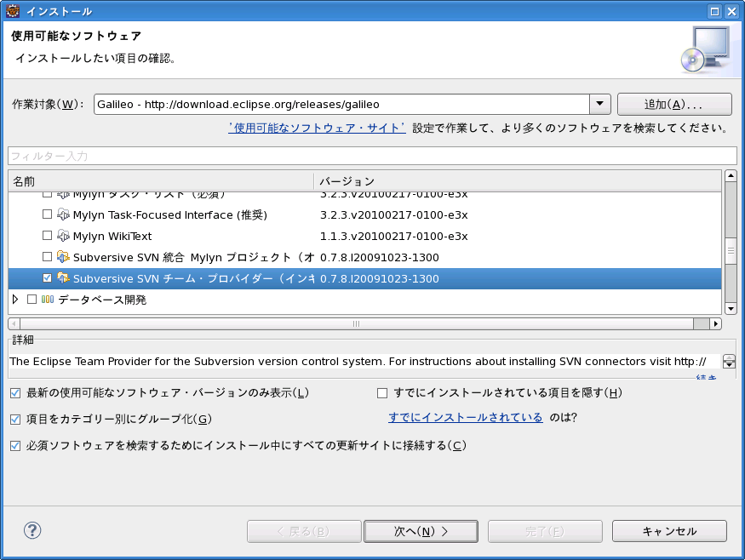This screenshot has height=560, width=745.
Task: Click the 名前 column header
Action: point(161,181)
